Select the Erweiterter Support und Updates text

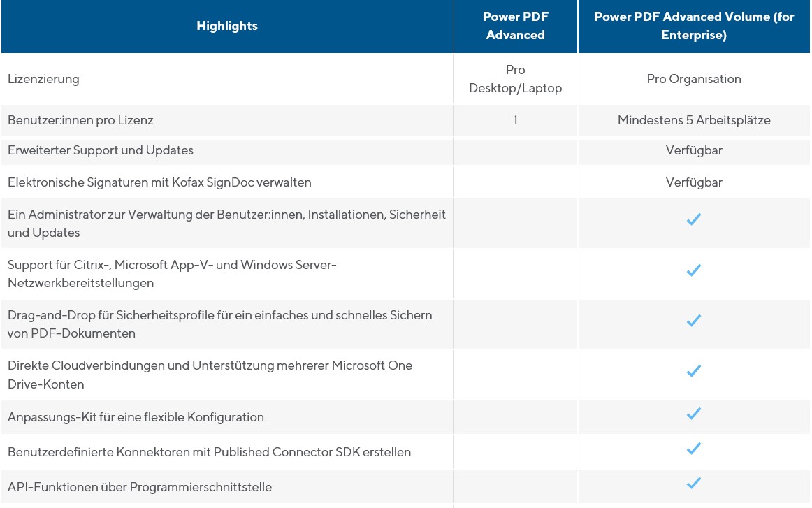pos(101,150)
